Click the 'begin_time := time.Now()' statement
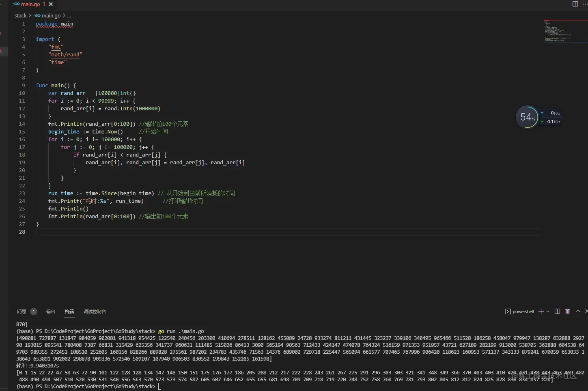This screenshot has width=588, height=391. coord(86,132)
